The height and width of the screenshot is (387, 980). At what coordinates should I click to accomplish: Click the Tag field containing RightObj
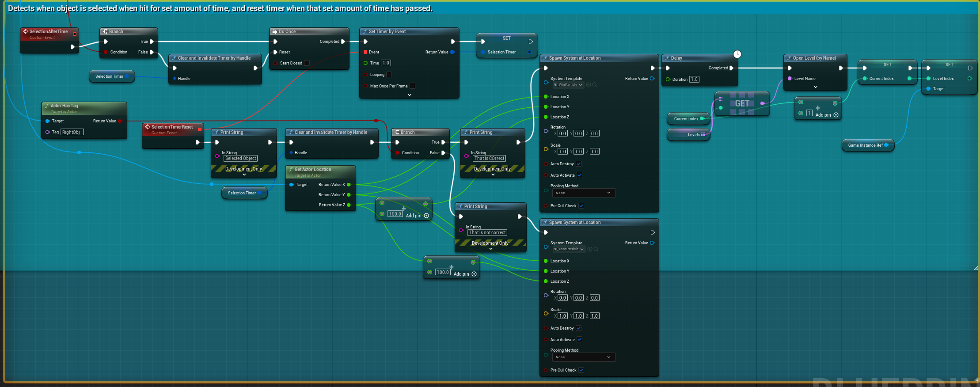[x=72, y=132]
